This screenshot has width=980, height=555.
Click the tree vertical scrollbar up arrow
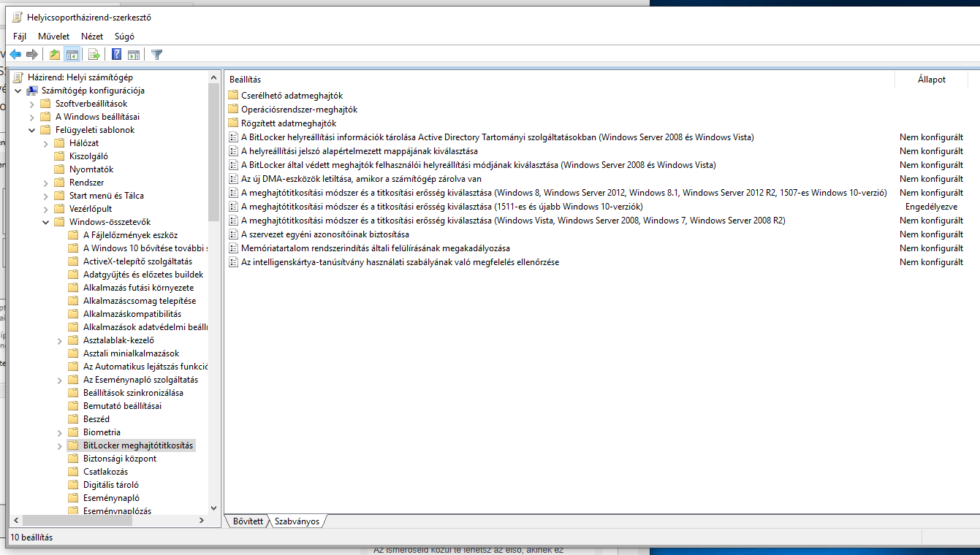tap(213, 77)
